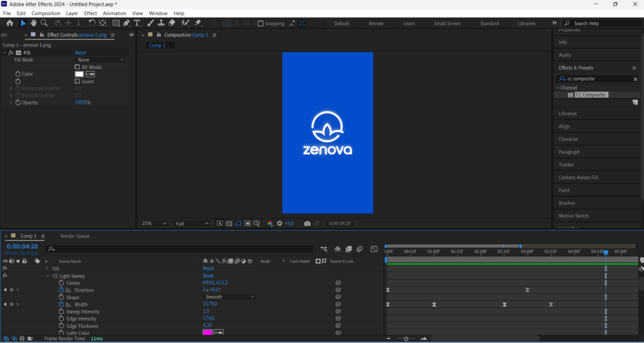Viewport: 644px width, 343px height.
Task: Take a snapshot with camera icon
Action: click(307, 224)
